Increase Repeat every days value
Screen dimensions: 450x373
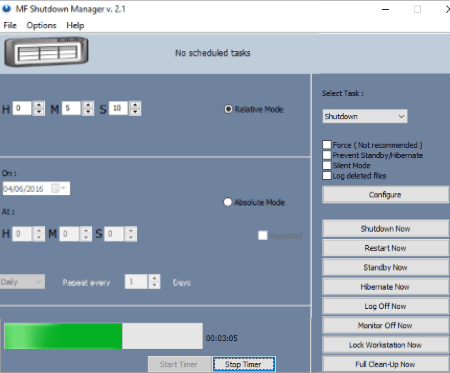[154, 278]
